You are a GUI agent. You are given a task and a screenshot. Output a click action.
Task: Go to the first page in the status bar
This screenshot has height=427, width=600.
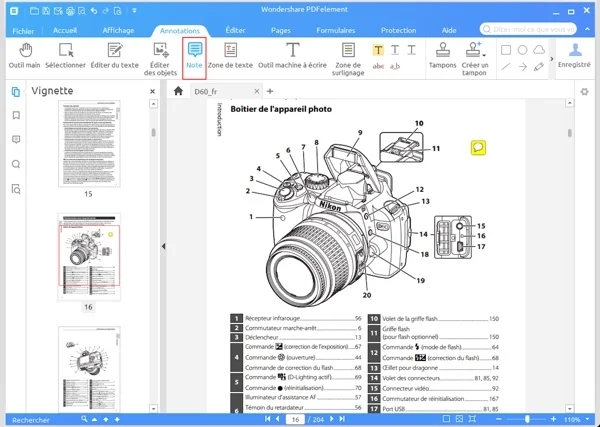pyautogui.click(x=267, y=419)
